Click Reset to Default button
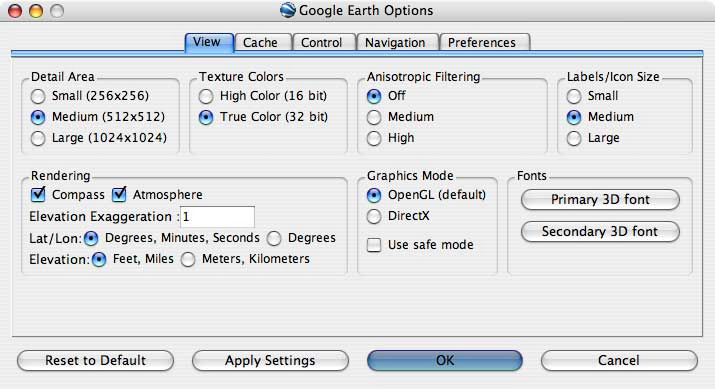Viewport: 715px width, 389px height. (95, 361)
